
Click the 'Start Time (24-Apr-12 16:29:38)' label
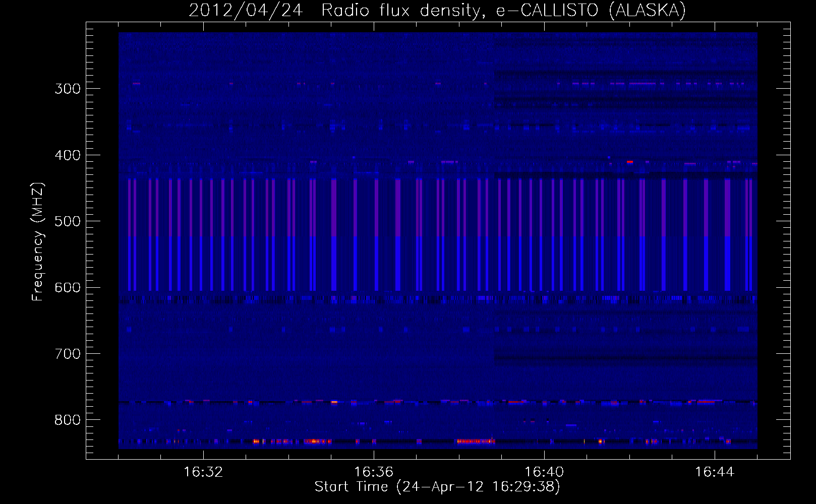click(x=437, y=487)
